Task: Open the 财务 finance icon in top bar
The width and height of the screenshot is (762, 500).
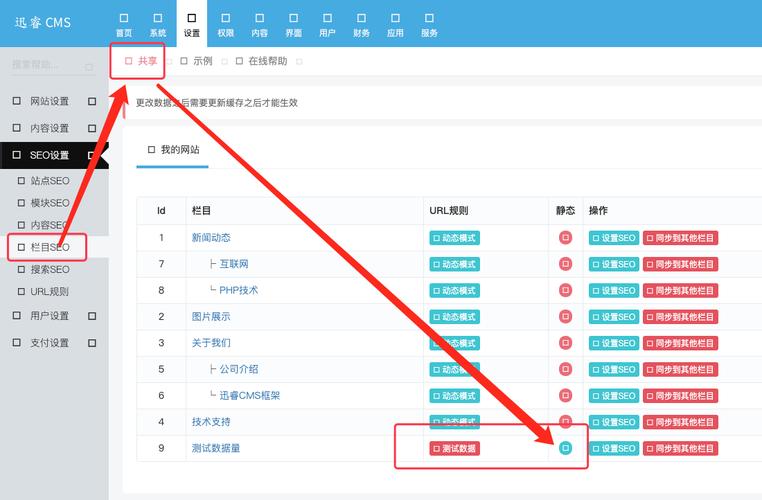Action: pyautogui.click(x=361, y=24)
